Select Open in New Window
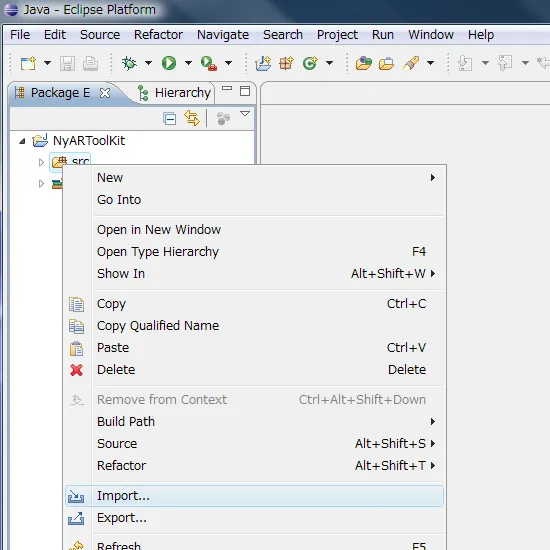The image size is (550, 550). [x=254, y=230]
